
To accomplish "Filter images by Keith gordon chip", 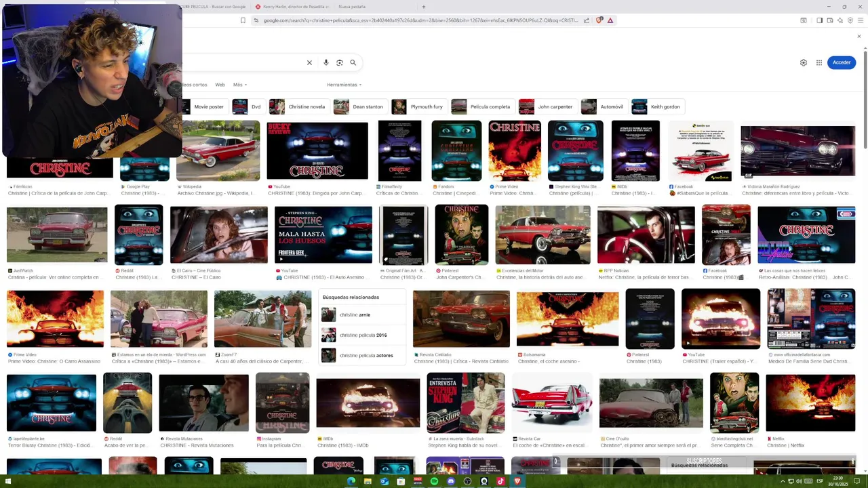I will (658, 106).
